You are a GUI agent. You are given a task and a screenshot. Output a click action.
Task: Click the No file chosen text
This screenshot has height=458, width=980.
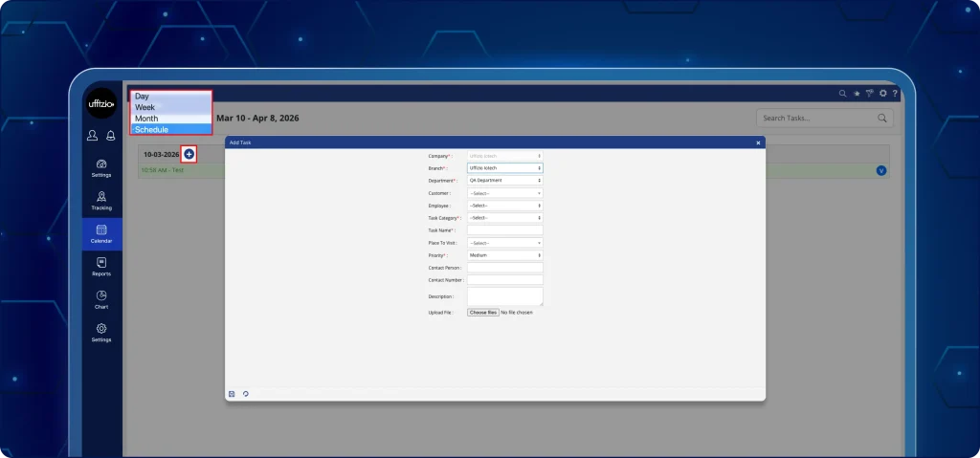[517, 313]
